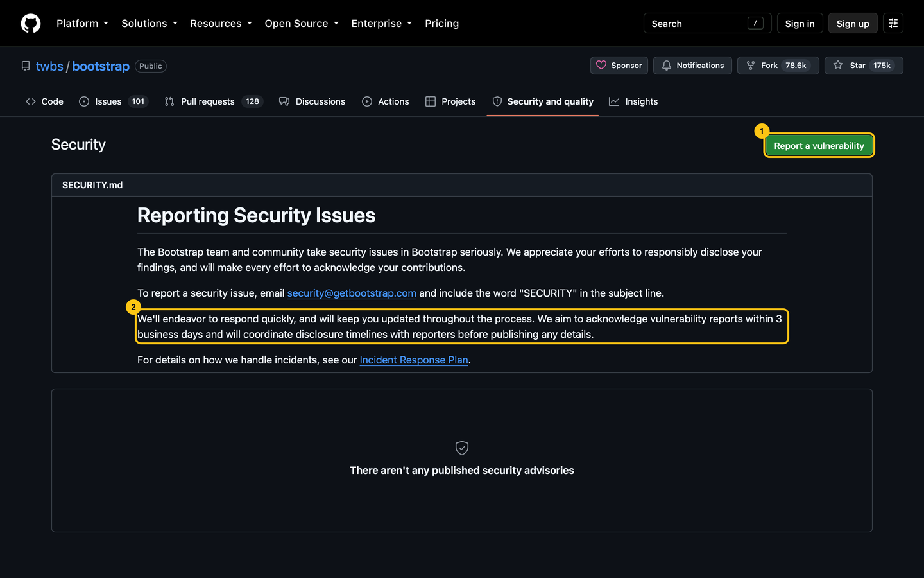Expand the Resources menu

tap(221, 23)
